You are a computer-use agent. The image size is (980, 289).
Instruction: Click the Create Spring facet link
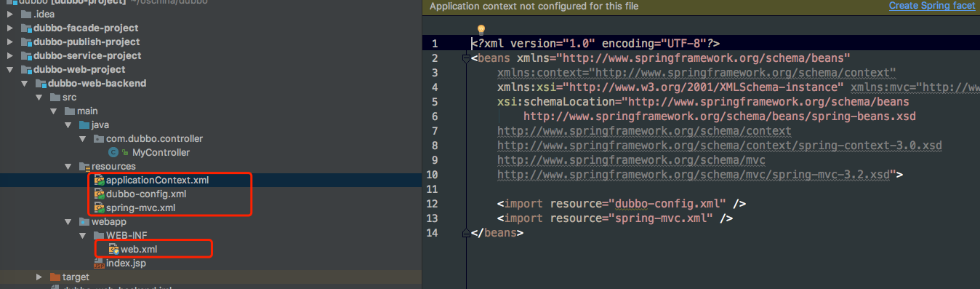[932, 6]
